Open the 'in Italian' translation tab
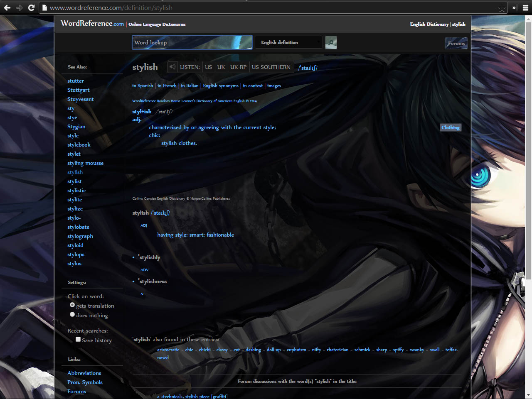The width and height of the screenshot is (532, 399). pyautogui.click(x=190, y=86)
